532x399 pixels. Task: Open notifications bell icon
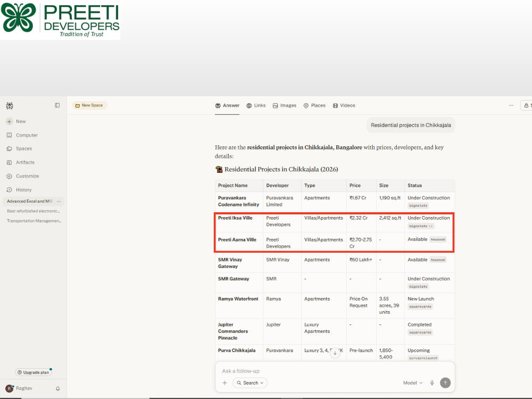click(x=57, y=388)
